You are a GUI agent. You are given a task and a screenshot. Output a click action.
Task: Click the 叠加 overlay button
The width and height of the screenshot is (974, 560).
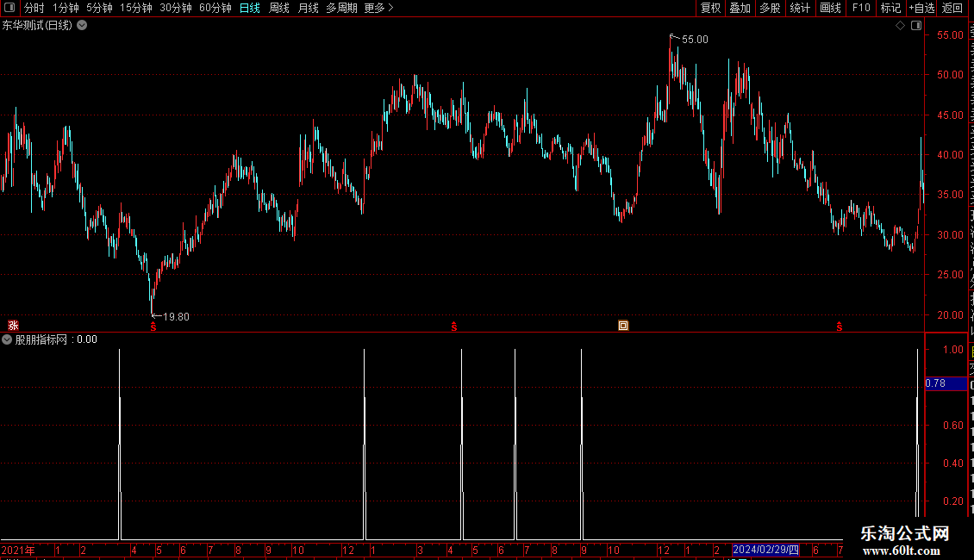point(740,8)
